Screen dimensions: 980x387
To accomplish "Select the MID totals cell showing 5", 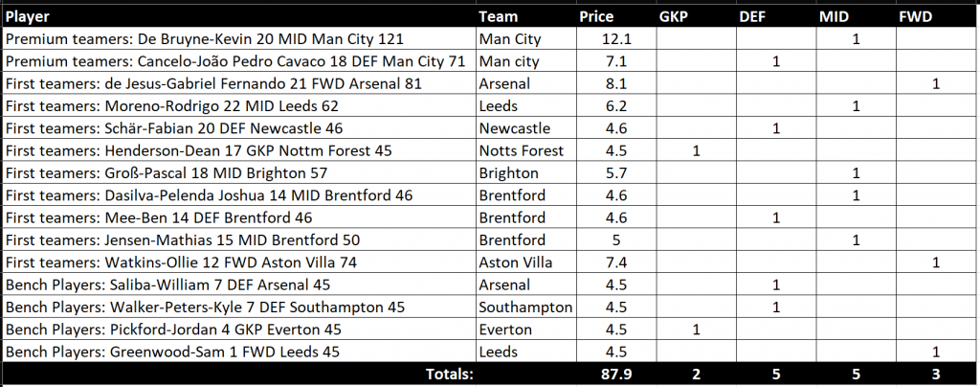I will click(856, 374).
